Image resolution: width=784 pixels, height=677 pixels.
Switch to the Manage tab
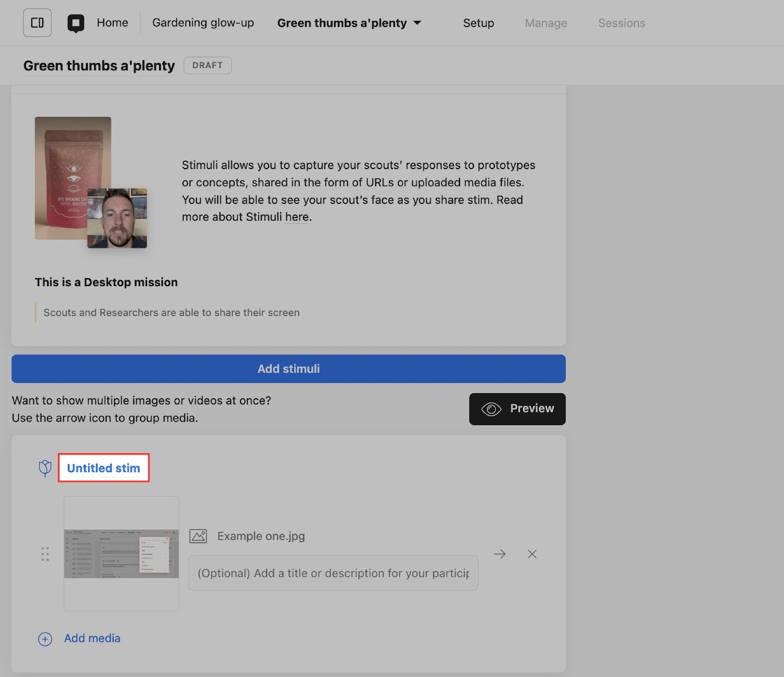545,23
